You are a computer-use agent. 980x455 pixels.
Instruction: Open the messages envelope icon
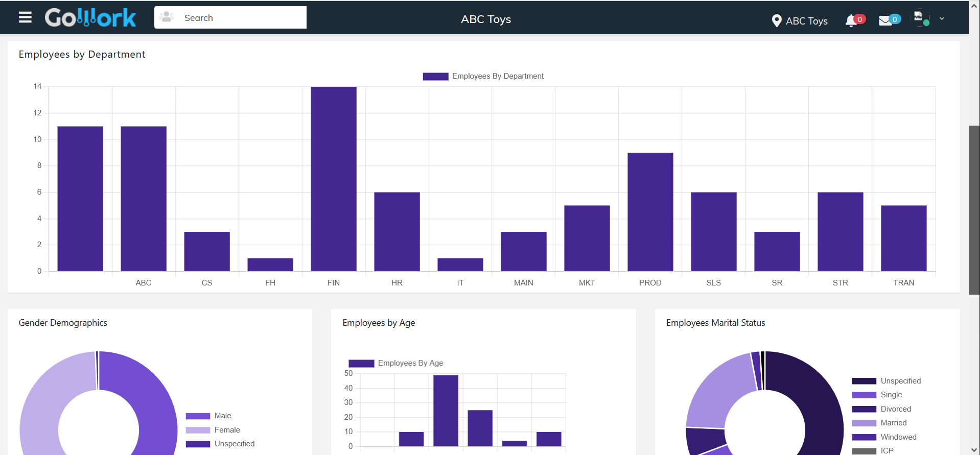(885, 21)
